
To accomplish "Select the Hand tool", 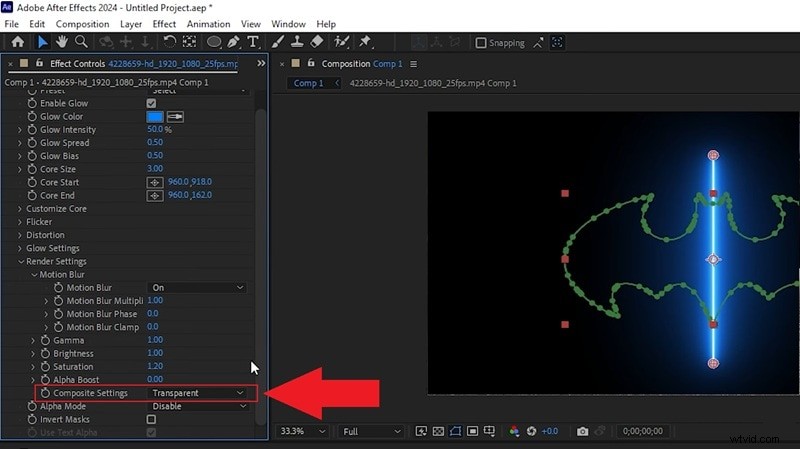I will pos(62,42).
